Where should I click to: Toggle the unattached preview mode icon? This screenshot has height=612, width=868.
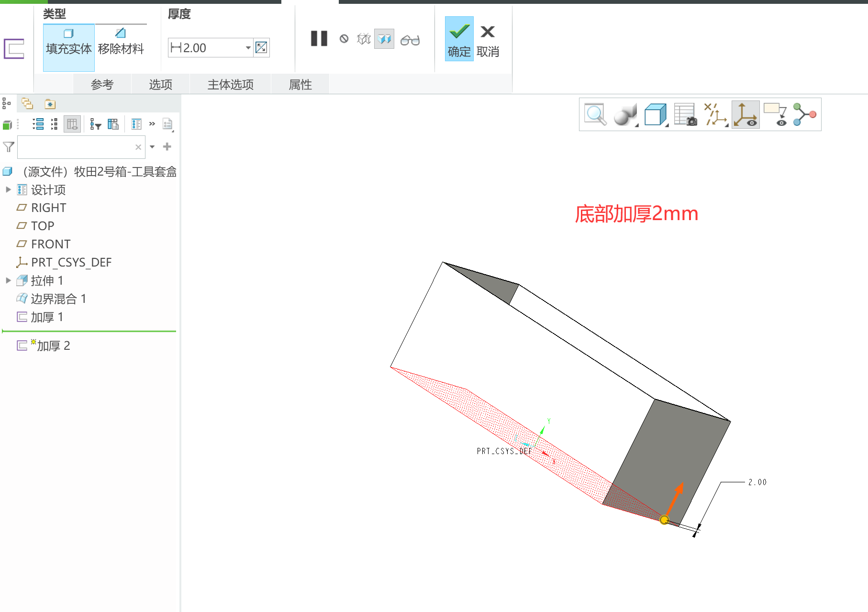(364, 39)
